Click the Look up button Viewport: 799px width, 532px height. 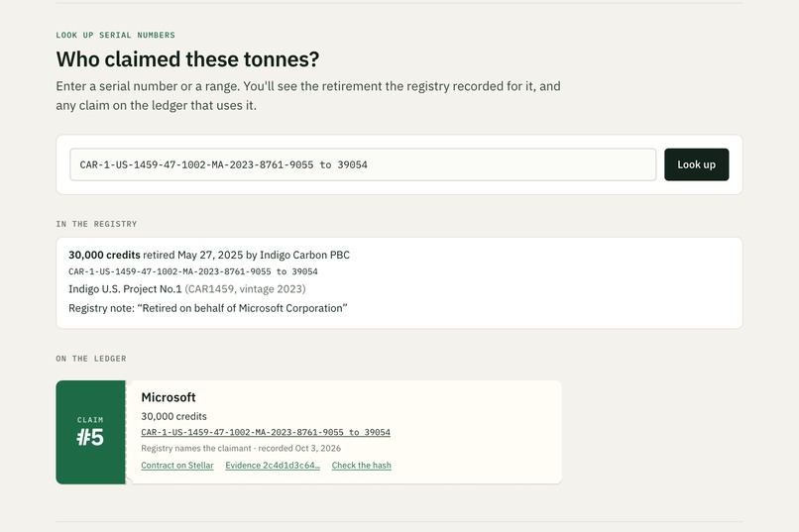(696, 164)
